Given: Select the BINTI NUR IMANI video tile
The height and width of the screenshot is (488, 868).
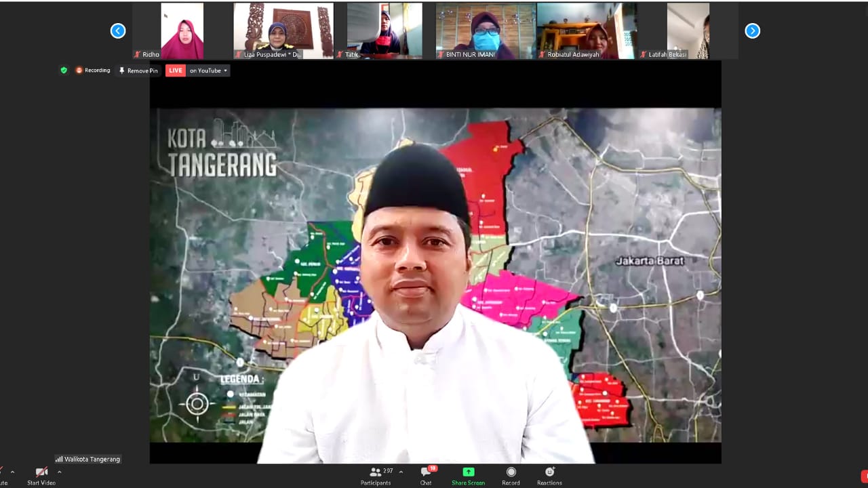Looking at the screenshot, I should point(486,30).
